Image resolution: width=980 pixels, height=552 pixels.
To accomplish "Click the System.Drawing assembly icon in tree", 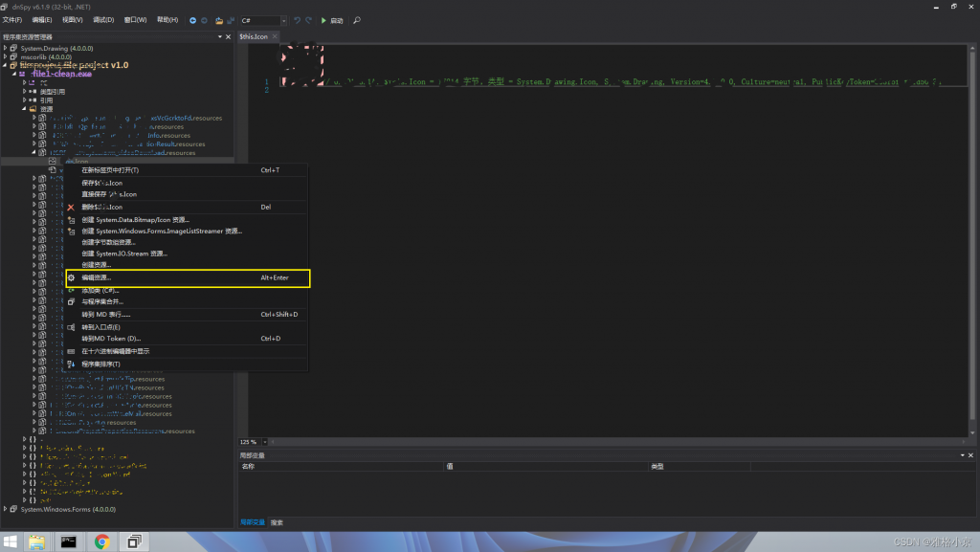I will pyautogui.click(x=13, y=48).
